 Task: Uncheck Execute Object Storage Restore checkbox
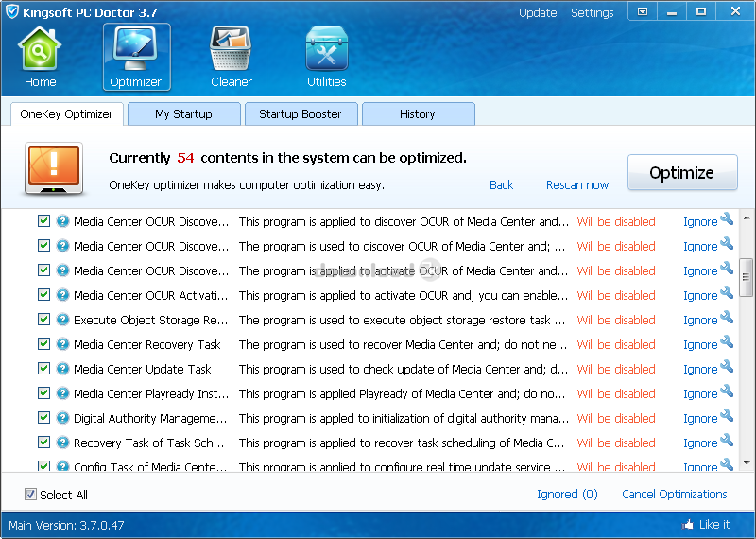[43, 320]
